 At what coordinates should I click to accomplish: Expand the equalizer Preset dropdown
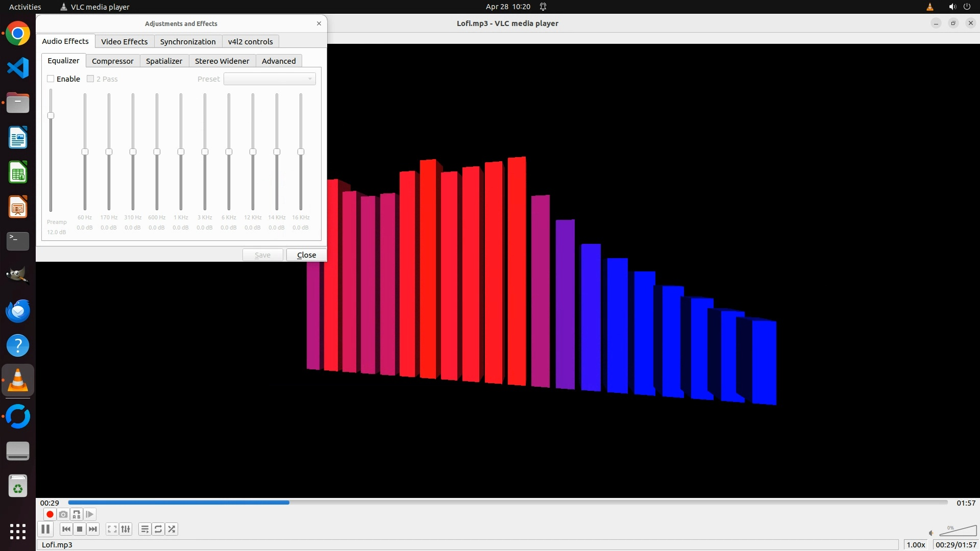pos(269,79)
